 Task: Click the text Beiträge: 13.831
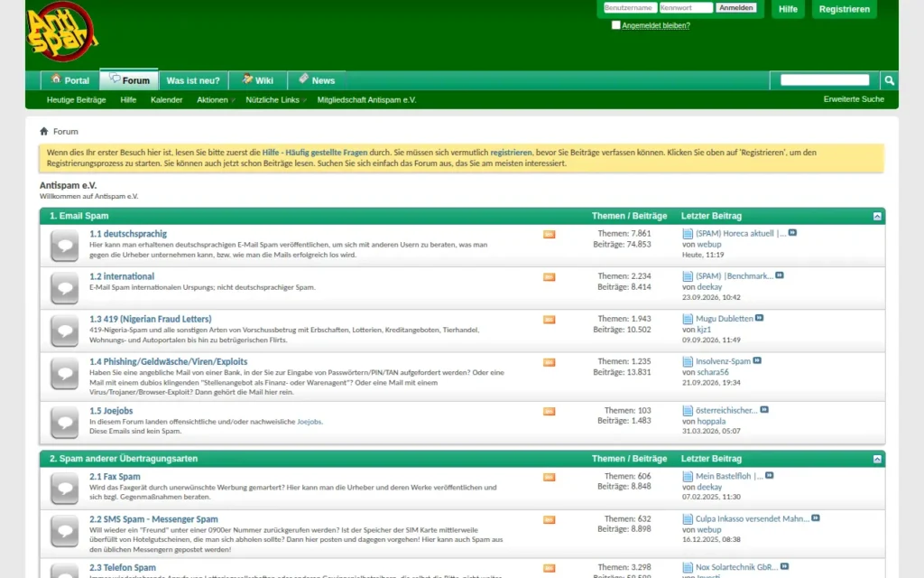tap(624, 372)
